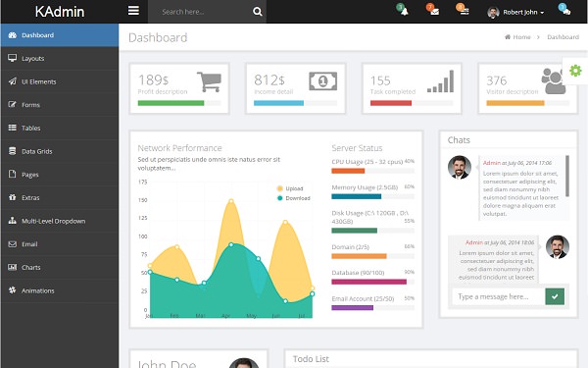Open the Tables menu item
Viewport: 588px width, 368px height.
coord(60,128)
